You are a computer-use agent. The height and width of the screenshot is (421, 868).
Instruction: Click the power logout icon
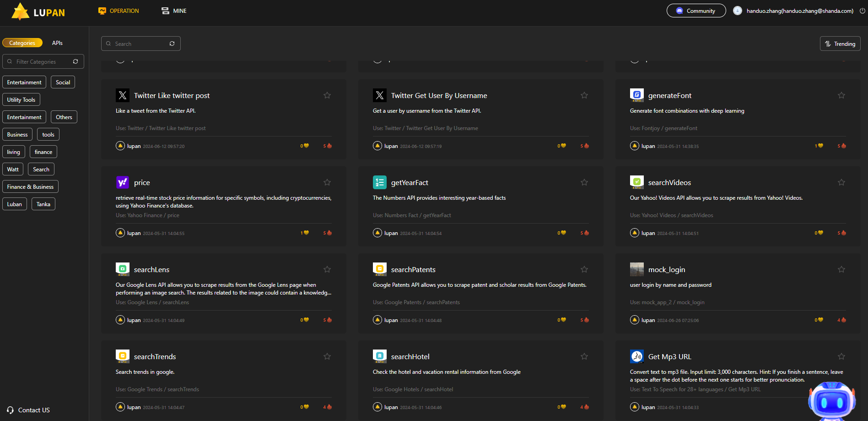pos(862,11)
